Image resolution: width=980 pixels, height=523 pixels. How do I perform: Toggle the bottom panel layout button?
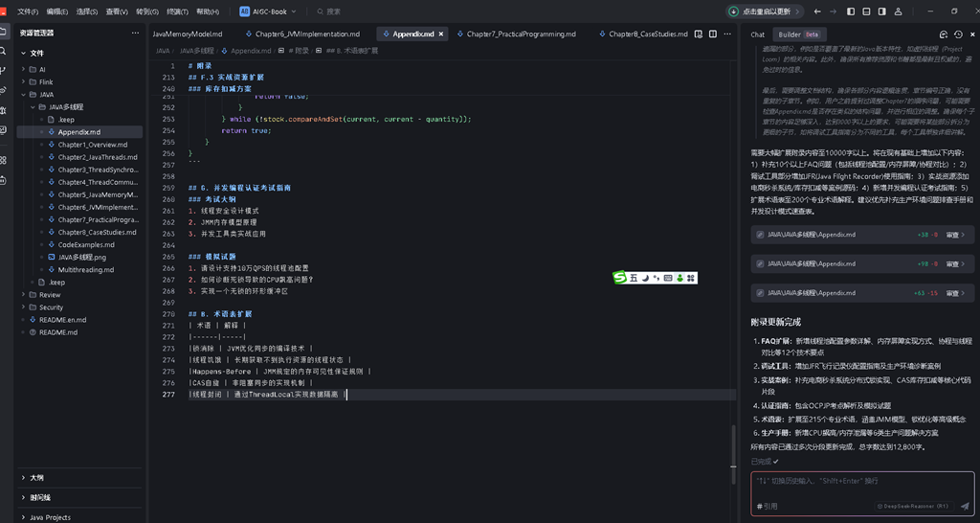point(866,11)
